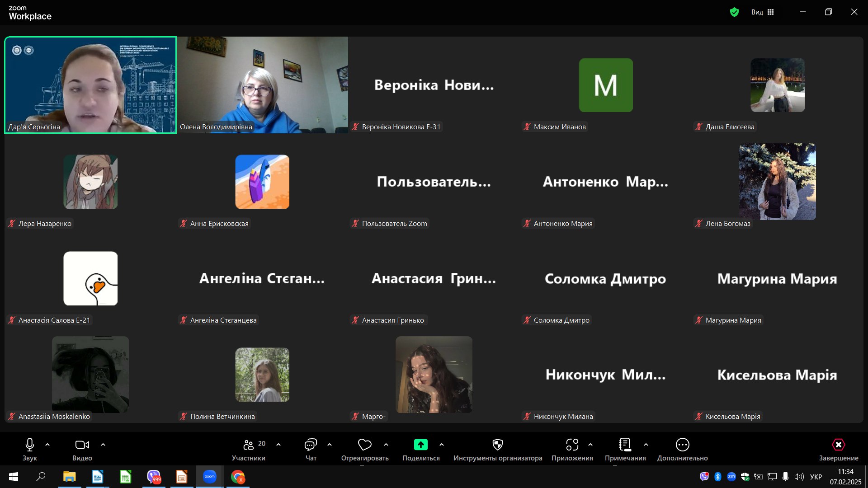The height and width of the screenshot is (488, 868).
Task: Expand the arrow next to Chat
Action: click(x=330, y=445)
